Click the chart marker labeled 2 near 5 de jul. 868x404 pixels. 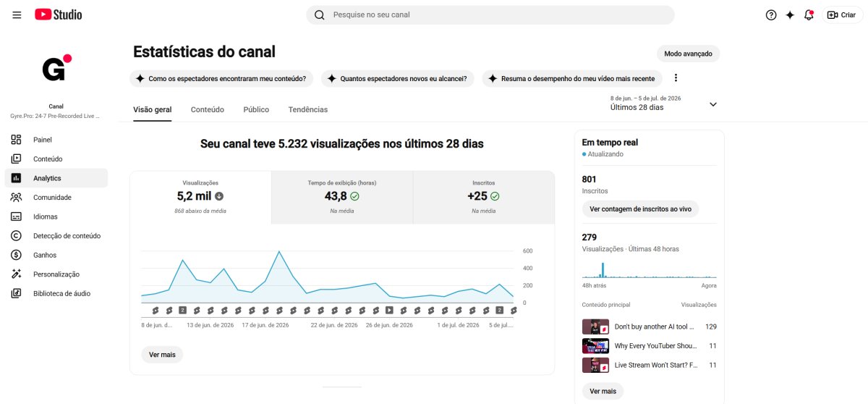coord(499,310)
